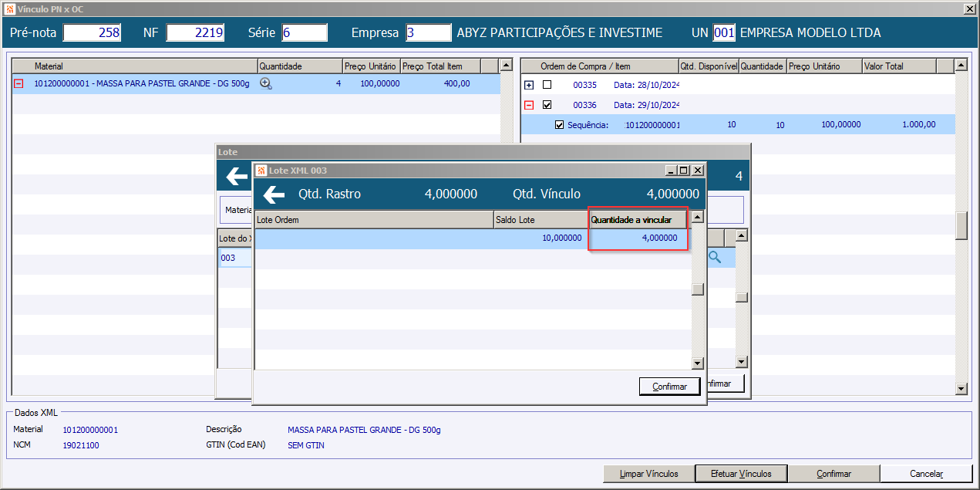980x490 pixels.
Task: Expand purchase order 00335
Action: [529, 84]
